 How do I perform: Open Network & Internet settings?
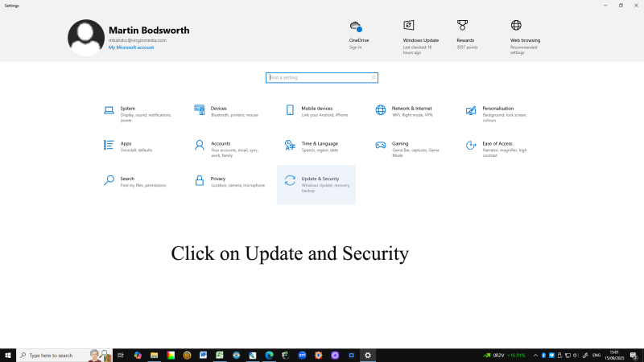click(411, 109)
